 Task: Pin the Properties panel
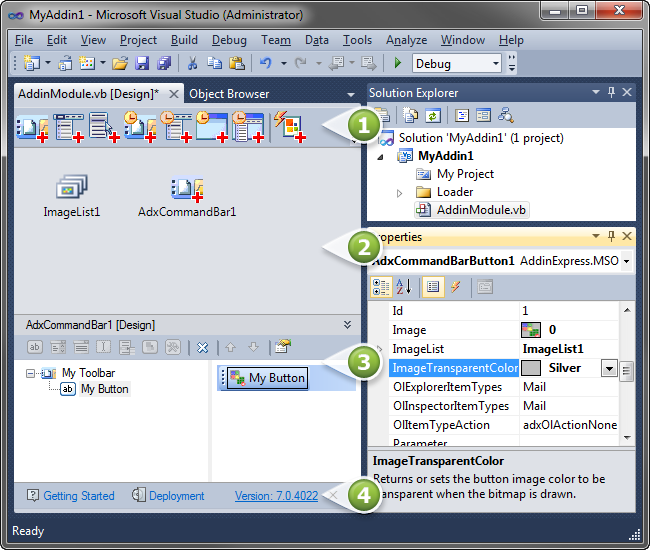[611, 236]
